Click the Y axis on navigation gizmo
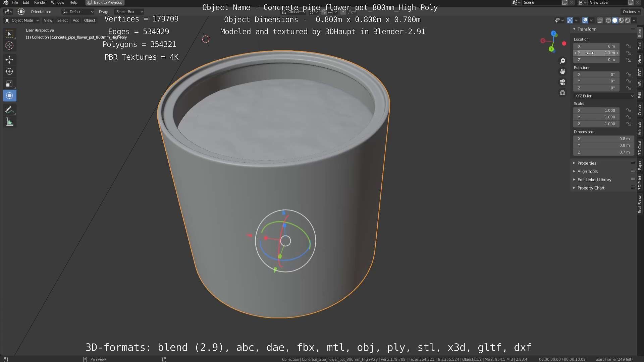644x362 pixels. click(x=551, y=49)
